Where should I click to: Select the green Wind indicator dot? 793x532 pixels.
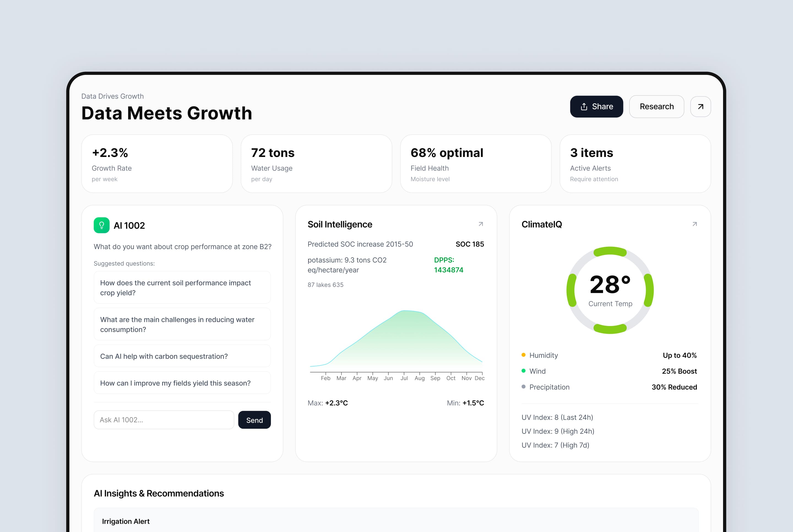[x=523, y=371]
